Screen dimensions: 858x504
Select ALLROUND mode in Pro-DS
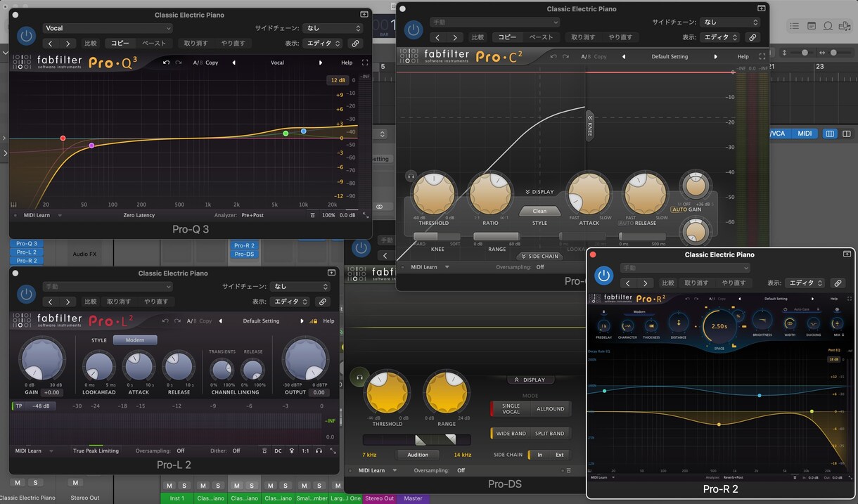[x=550, y=408]
